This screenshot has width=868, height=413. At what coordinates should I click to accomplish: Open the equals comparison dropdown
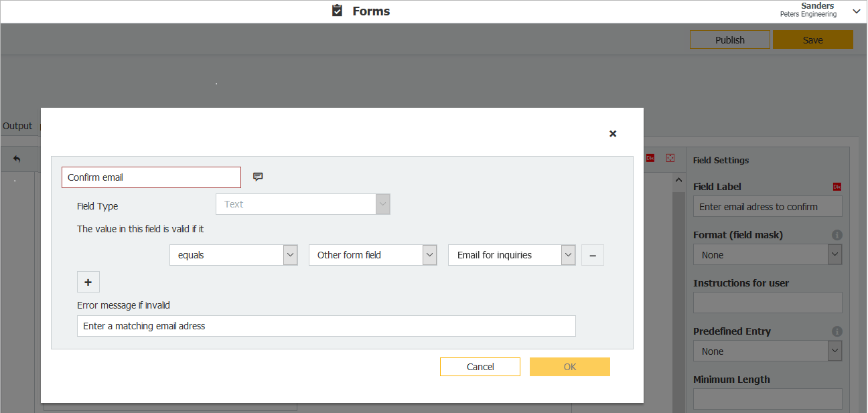click(x=290, y=254)
